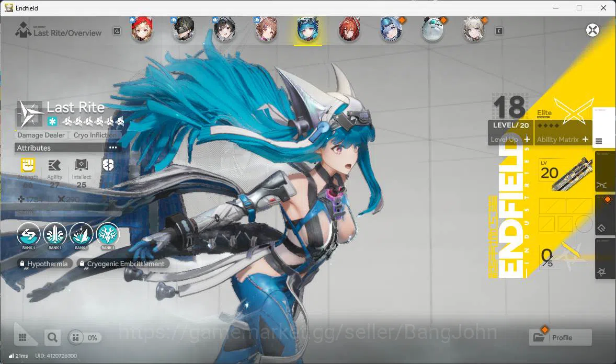Click the Strength fist icon
This screenshot has height=364, width=616.
28,165
